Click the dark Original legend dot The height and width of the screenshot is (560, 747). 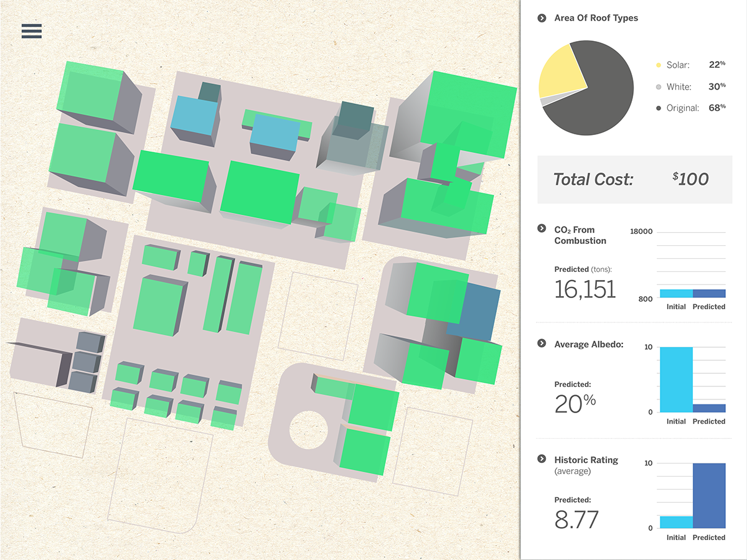pos(659,108)
